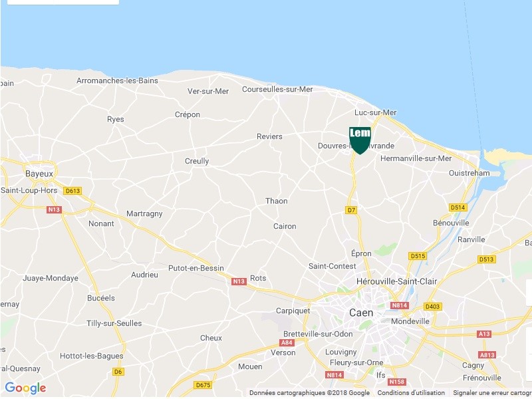Screen dimensions: 532x399
Task: Click the D613 road badge near Bayeux
Action: pyautogui.click(x=72, y=191)
